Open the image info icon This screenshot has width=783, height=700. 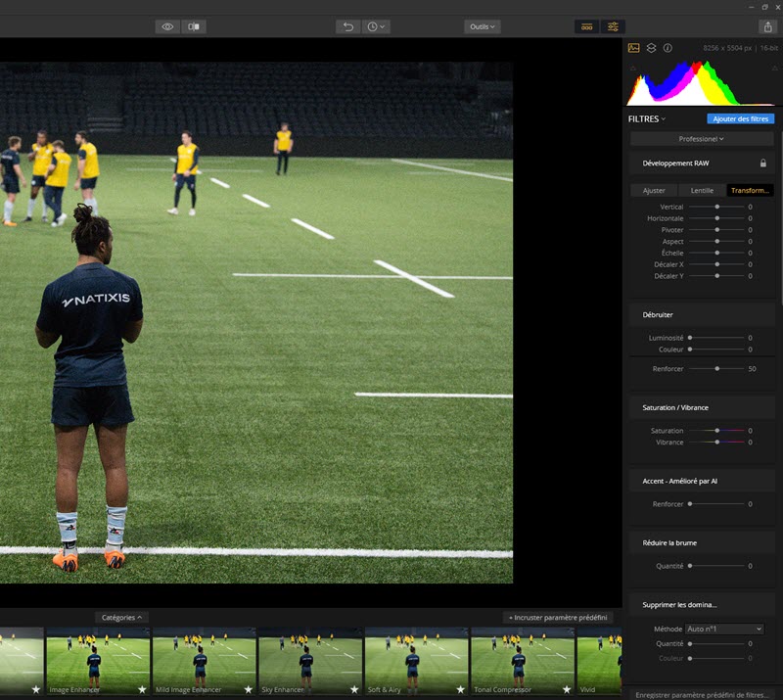pyautogui.click(x=668, y=48)
